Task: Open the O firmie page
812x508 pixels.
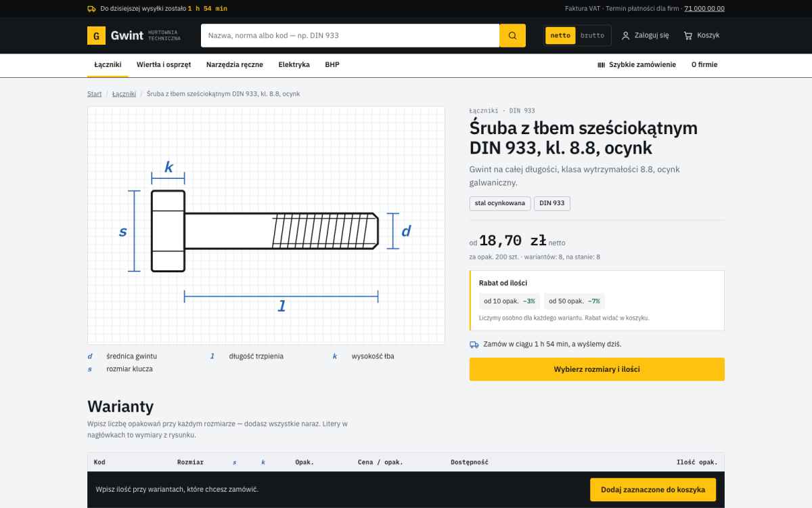Action: (x=704, y=65)
